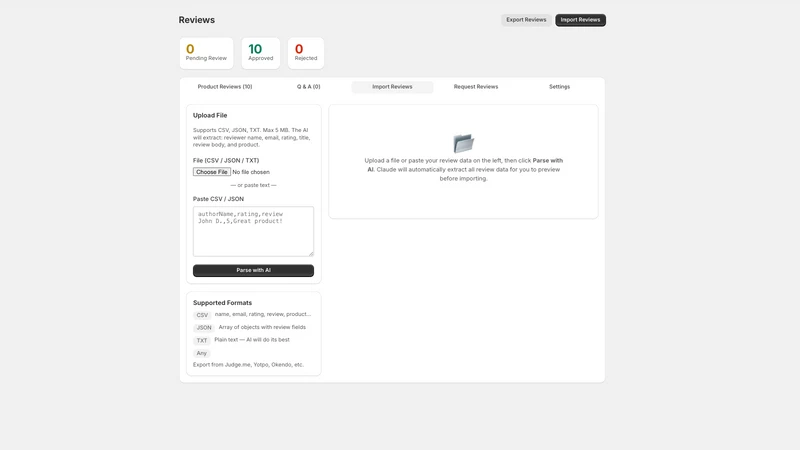The image size is (800, 450).
Task: Click the Choose File button
Action: point(212,172)
